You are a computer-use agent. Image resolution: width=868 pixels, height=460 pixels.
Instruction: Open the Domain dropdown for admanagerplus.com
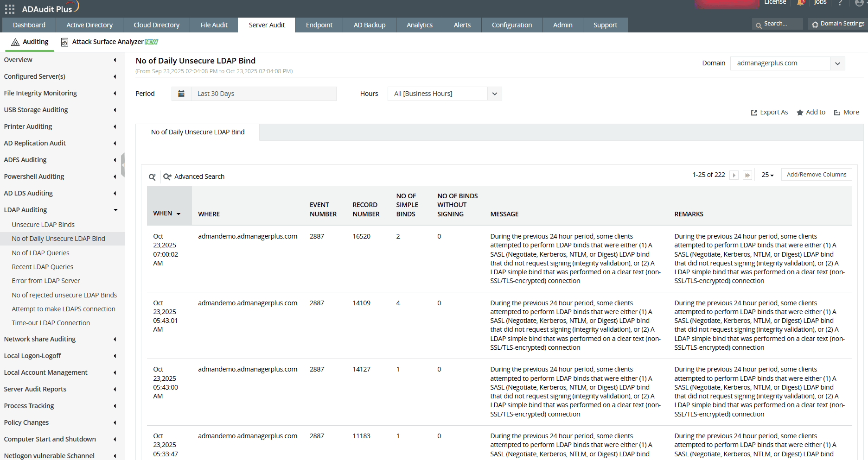[x=837, y=63]
